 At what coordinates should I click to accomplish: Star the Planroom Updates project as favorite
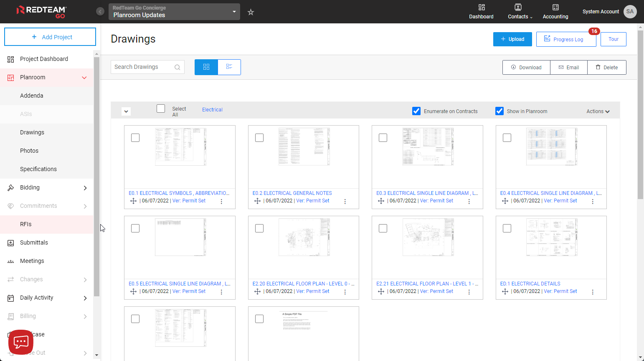[250, 12]
